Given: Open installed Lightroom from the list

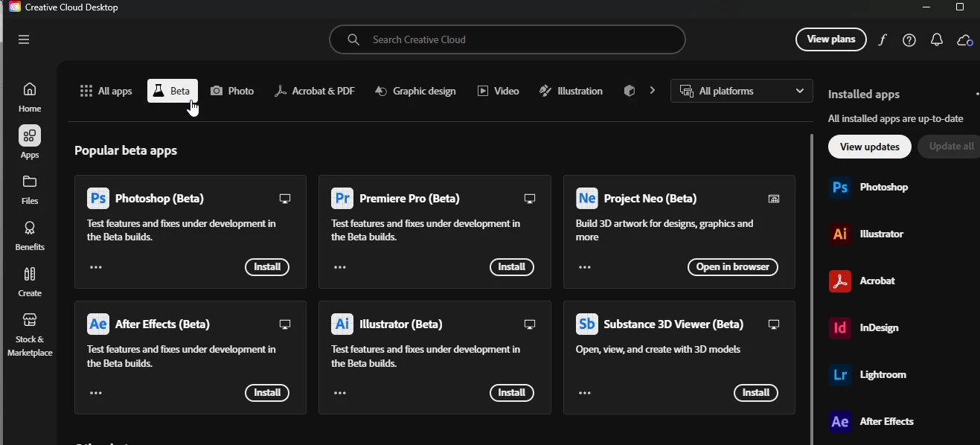Looking at the screenshot, I should tap(868, 375).
